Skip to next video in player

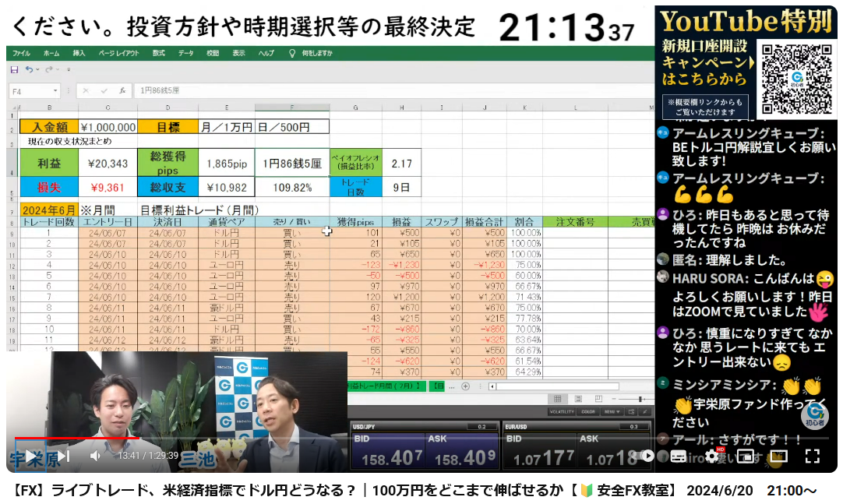pyautogui.click(x=64, y=456)
